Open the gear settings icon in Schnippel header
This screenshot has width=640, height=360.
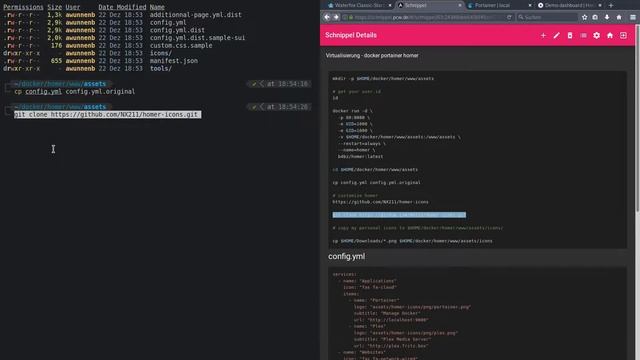click(596, 36)
